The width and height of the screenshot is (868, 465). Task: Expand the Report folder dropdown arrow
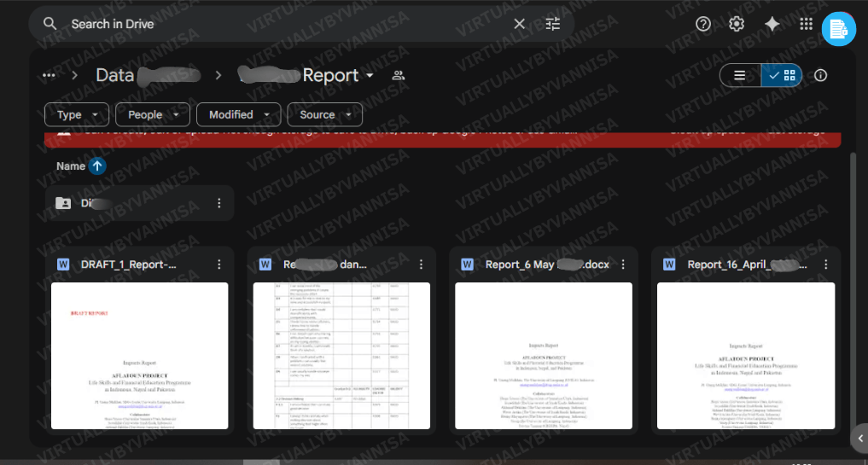click(370, 75)
